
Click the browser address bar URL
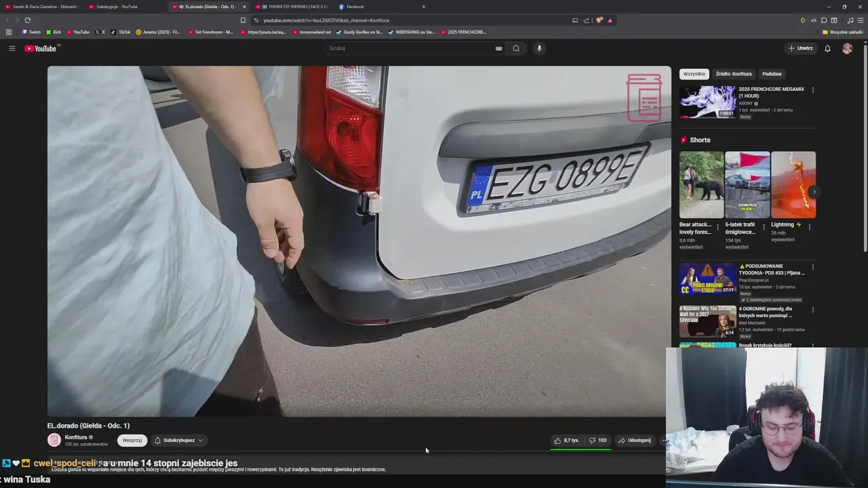tap(326, 20)
